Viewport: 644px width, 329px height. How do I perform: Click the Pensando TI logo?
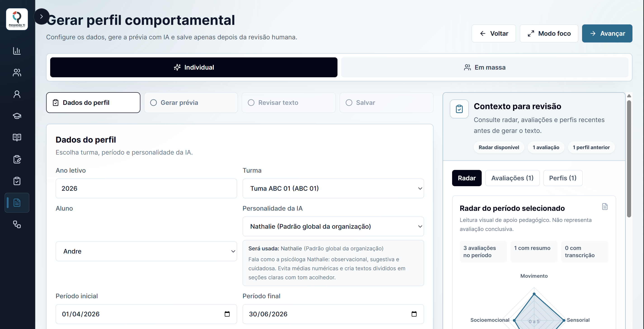pos(17,19)
